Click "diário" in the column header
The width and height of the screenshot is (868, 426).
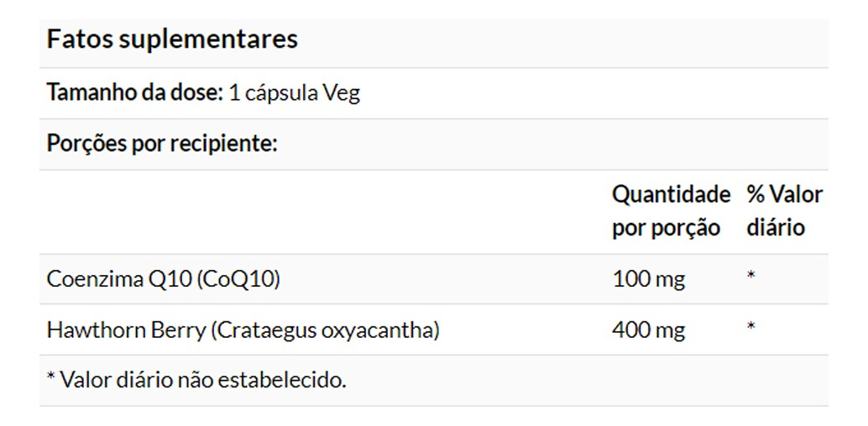pos(775,227)
